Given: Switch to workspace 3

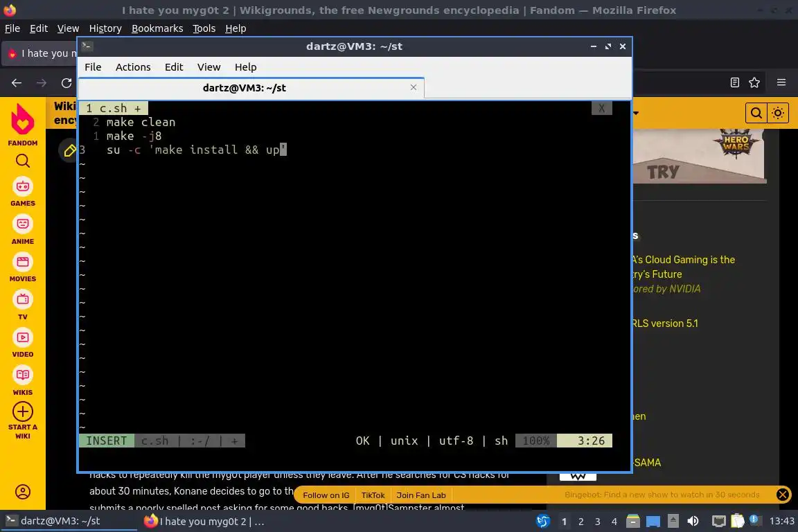Looking at the screenshot, I should coord(598,522).
